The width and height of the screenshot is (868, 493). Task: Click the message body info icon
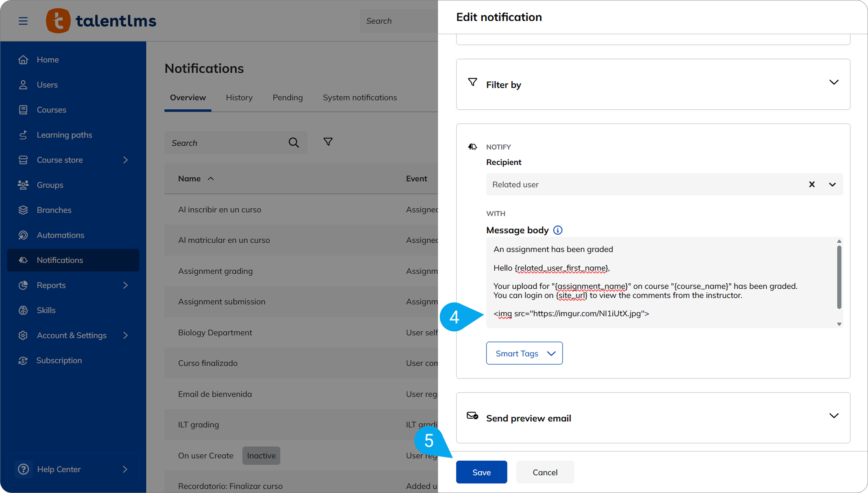coord(558,230)
